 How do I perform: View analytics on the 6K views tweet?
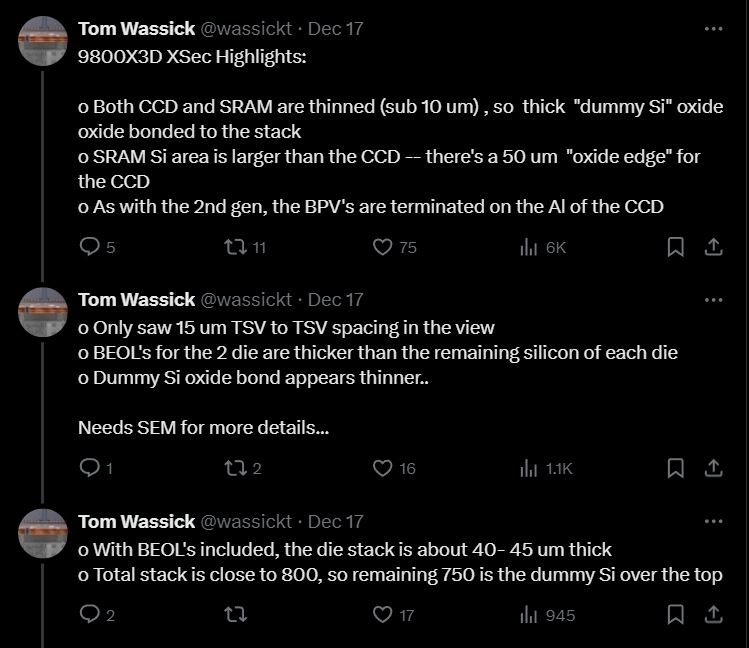coord(530,247)
